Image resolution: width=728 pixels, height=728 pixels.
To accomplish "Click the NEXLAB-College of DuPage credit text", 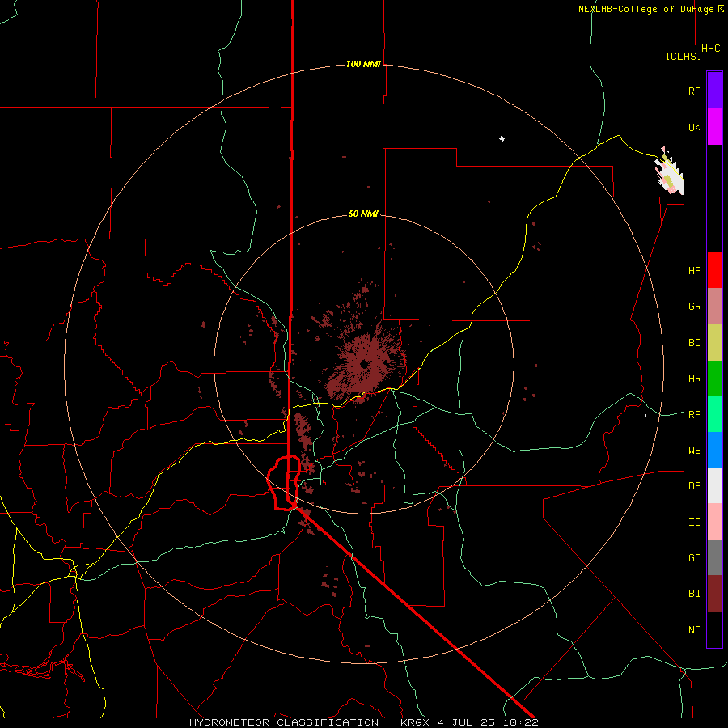I will coord(651,9).
